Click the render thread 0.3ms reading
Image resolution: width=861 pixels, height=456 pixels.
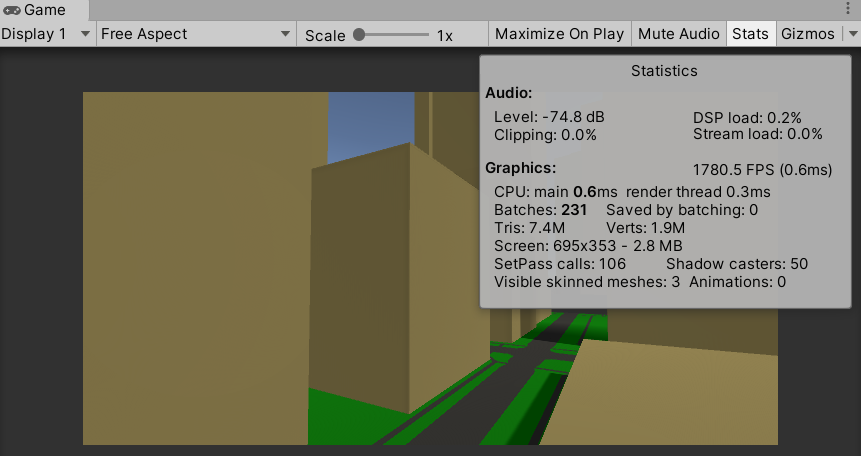[x=698, y=192]
